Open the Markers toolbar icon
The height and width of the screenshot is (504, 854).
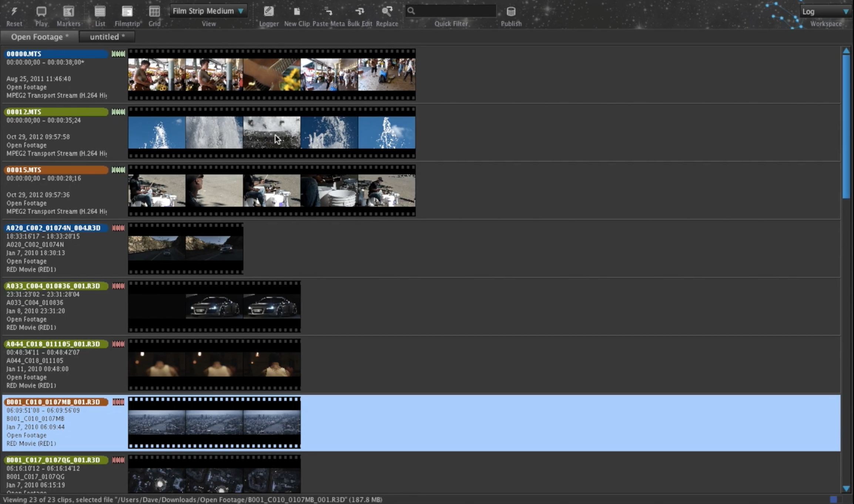pos(68,12)
